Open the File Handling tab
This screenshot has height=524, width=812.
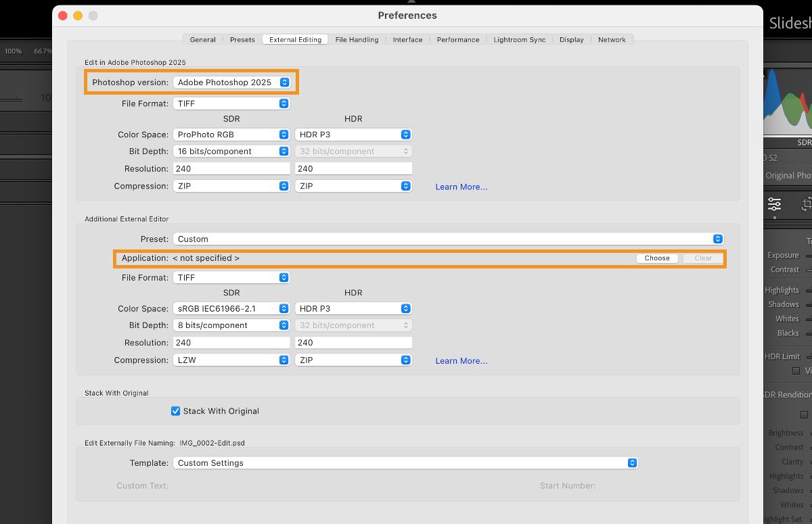tap(357, 39)
